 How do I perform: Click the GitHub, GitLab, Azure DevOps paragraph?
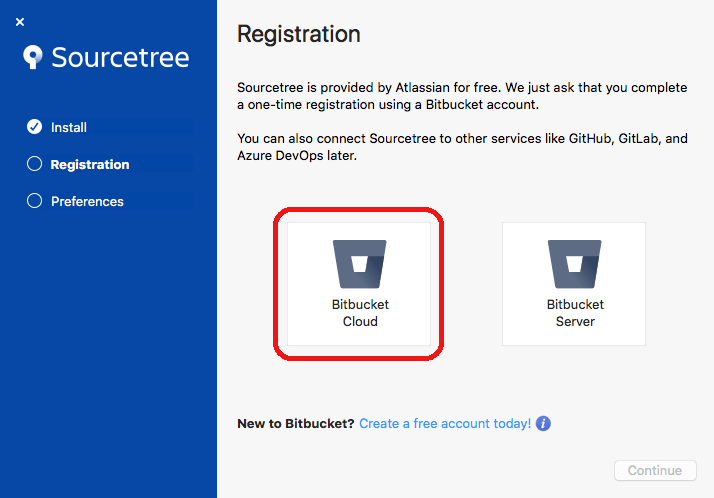click(x=462, y=147)
